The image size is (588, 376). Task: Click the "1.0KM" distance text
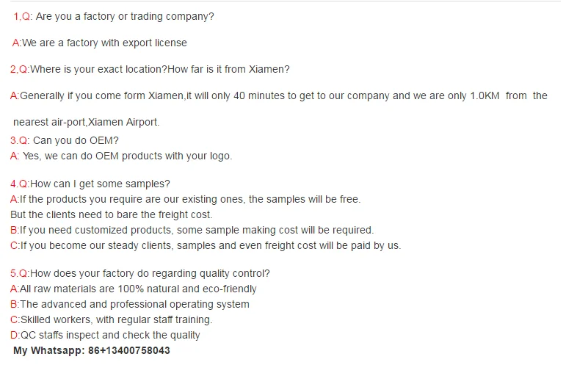pyautogui.click(x=481, y=95)
